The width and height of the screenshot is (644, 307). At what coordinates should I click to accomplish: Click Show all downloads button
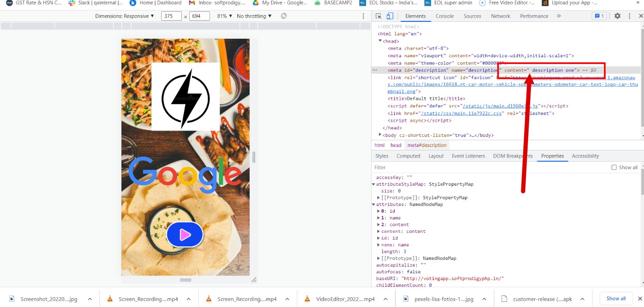[616, 299]
